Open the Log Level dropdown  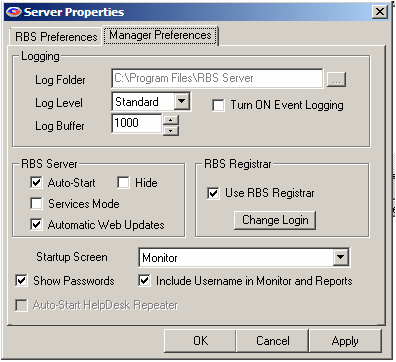pos(182,101)
